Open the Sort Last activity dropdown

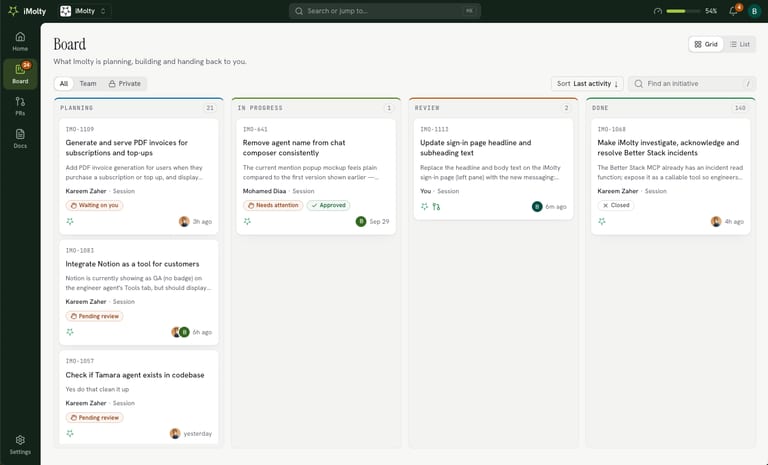pyautogui.click(x=587, y=84)
